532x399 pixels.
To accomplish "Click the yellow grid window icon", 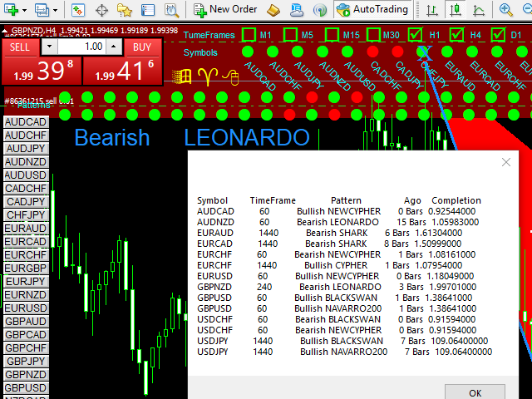I will (182, 76).
